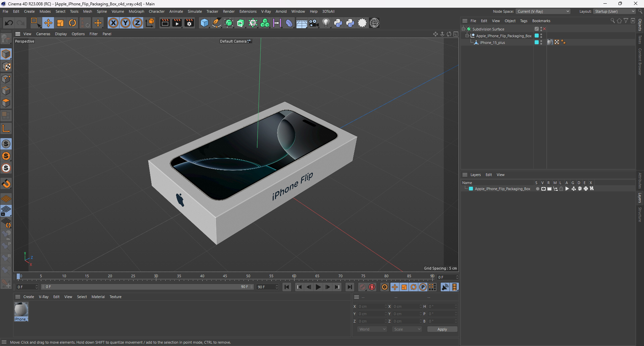The image size is (644, 346).
Task: Click the first Python icon in toolbar
Action: point(338,23)
